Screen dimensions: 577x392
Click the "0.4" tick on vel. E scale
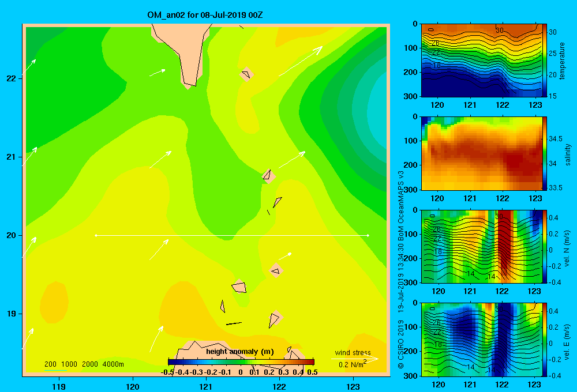[x=553, y=311]
